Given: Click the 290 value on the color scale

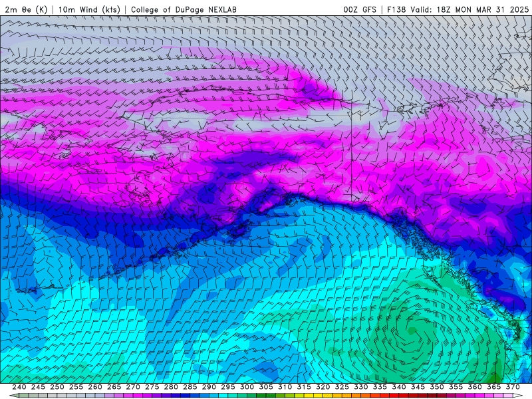Looking at the screenshot, I should 209,387.
